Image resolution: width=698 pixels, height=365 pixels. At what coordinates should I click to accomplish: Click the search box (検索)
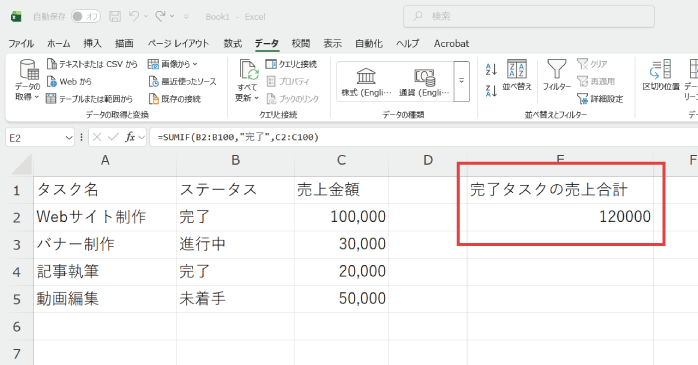point(529,16)
